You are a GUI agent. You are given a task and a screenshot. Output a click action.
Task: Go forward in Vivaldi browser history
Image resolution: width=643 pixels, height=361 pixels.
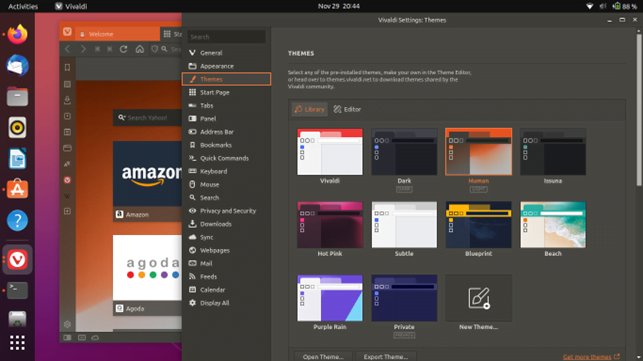coord(83,49)
